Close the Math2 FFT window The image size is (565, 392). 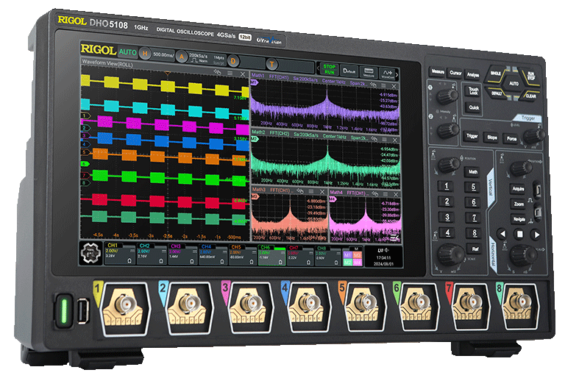[395, 140]
